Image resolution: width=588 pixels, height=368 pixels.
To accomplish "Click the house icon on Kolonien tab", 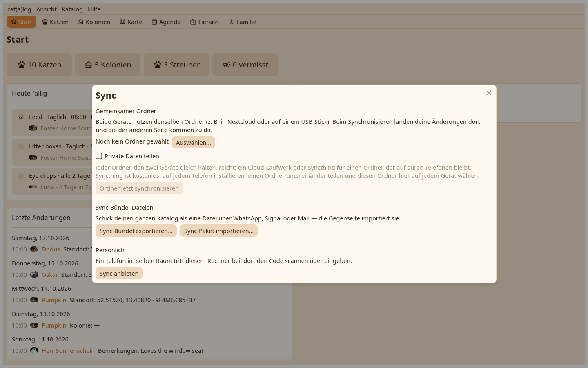I will [x=81, y=22].
